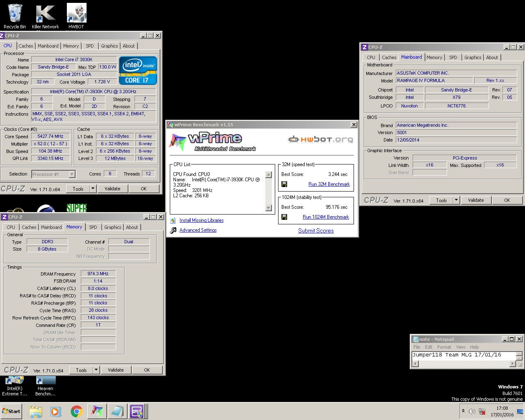Image resolution: width=525 pixels, height=420 pixels.
Task: Switch to wPrime via its taskbar icon
Action: pos(97,411)
